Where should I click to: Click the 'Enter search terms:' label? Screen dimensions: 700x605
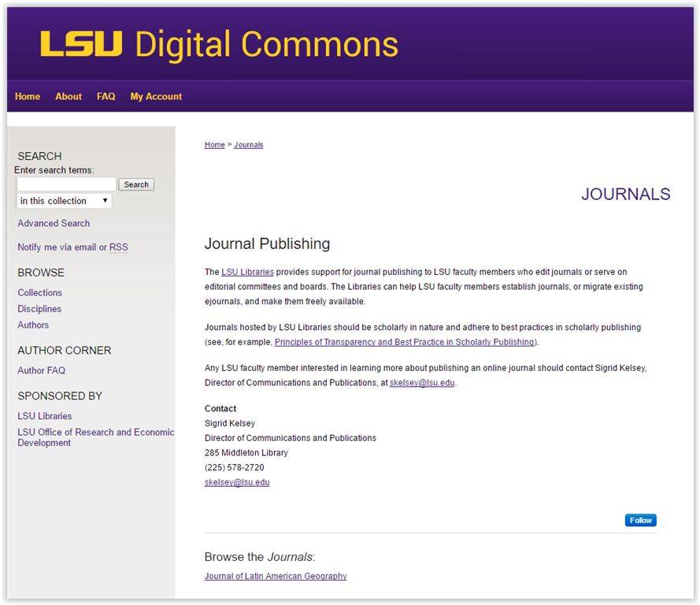[x=54, y=170]
